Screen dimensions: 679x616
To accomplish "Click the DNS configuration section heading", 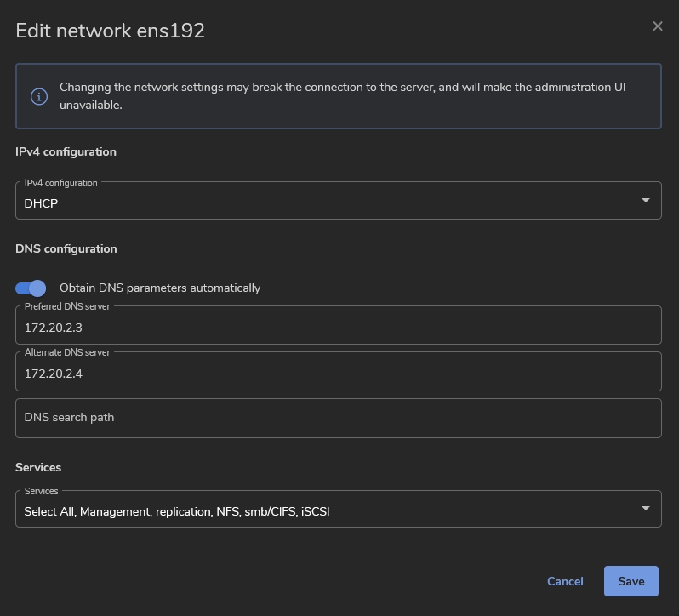I will pos(66,248).
